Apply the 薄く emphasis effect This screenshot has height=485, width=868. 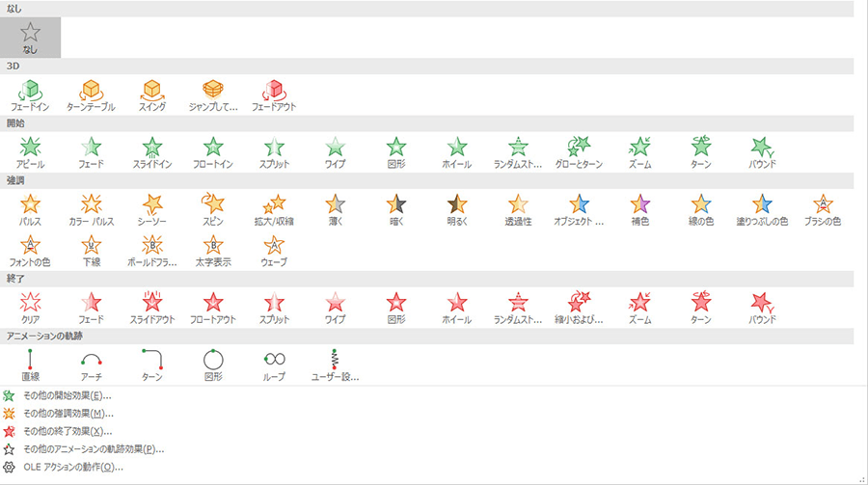pos(335,210)
